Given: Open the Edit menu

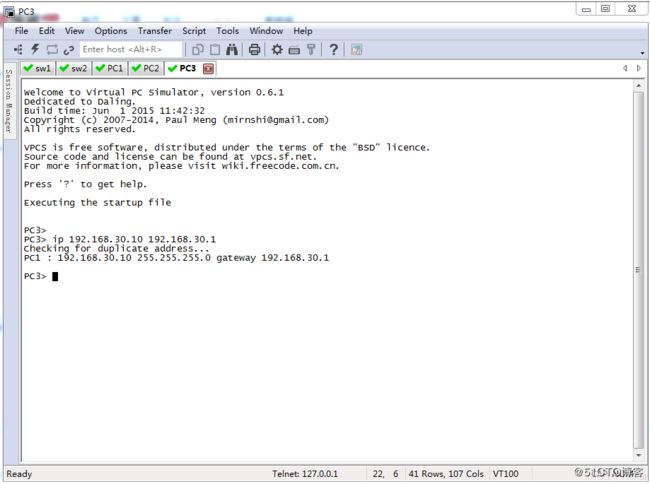Looking at the screenshot, I should [46, 31].
